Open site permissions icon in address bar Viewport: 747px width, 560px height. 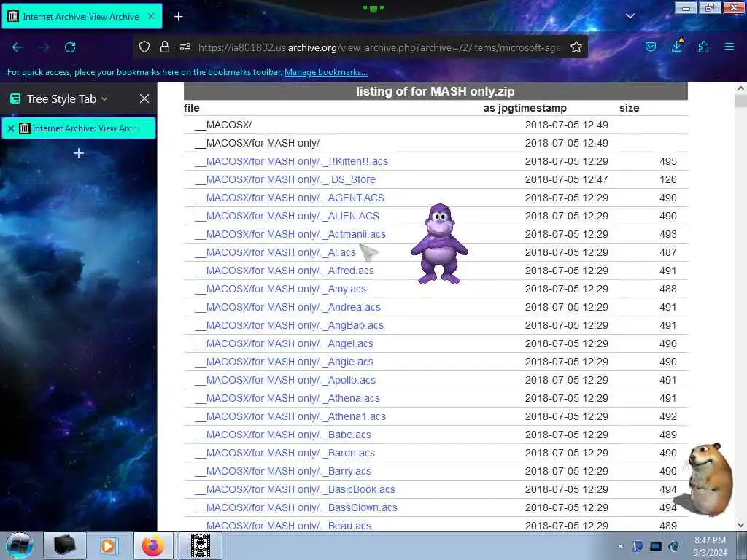pos(185,47)
